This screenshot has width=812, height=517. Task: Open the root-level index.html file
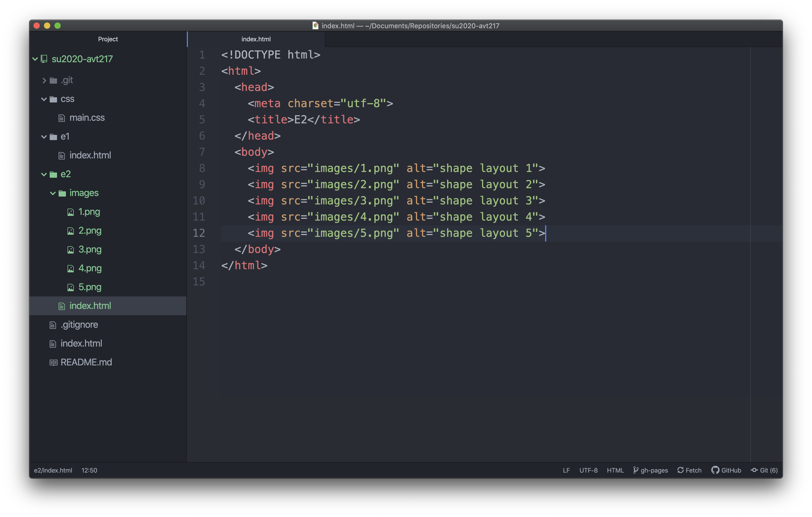(81, 343)
